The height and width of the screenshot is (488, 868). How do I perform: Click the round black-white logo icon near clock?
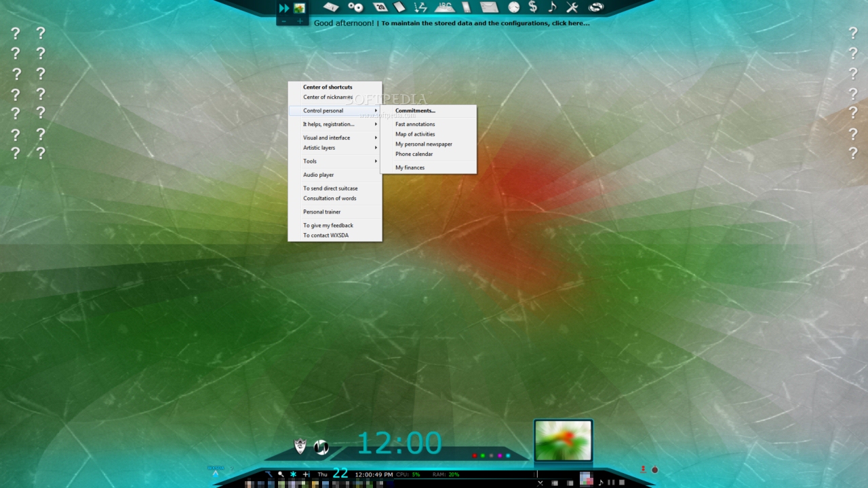pos(321,447)
